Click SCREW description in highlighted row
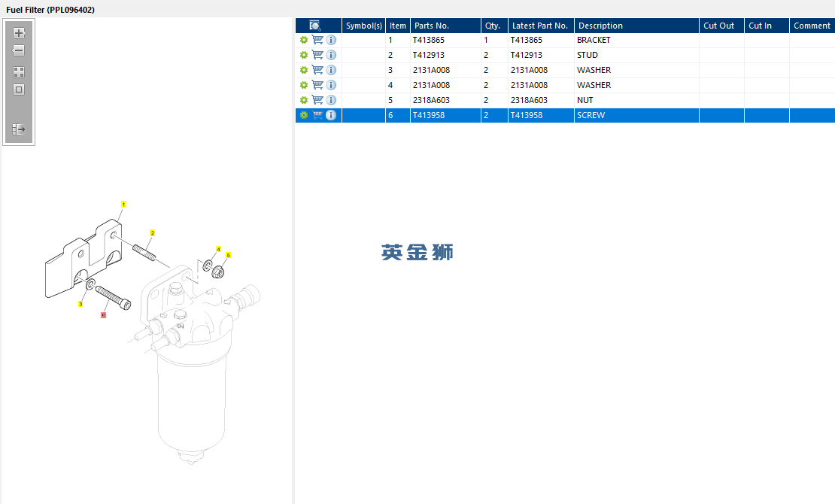The image size is (835, 504). pos(636,115)
